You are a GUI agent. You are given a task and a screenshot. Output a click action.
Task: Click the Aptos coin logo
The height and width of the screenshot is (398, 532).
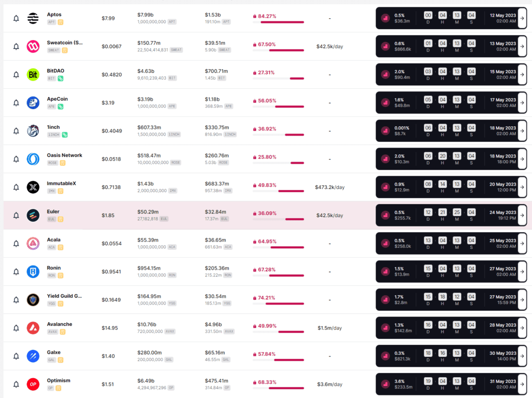pos(33,18)
